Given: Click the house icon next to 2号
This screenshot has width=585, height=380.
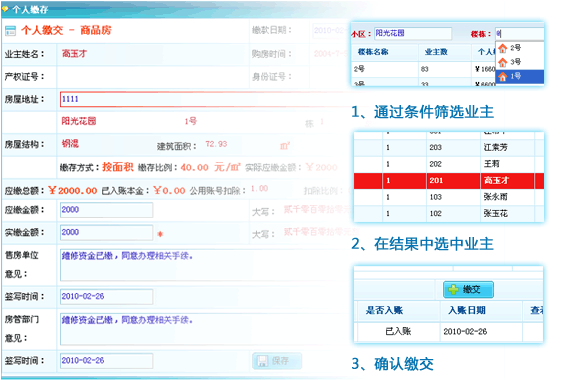Looking at the screenshot, I should [x=503, y=48].
